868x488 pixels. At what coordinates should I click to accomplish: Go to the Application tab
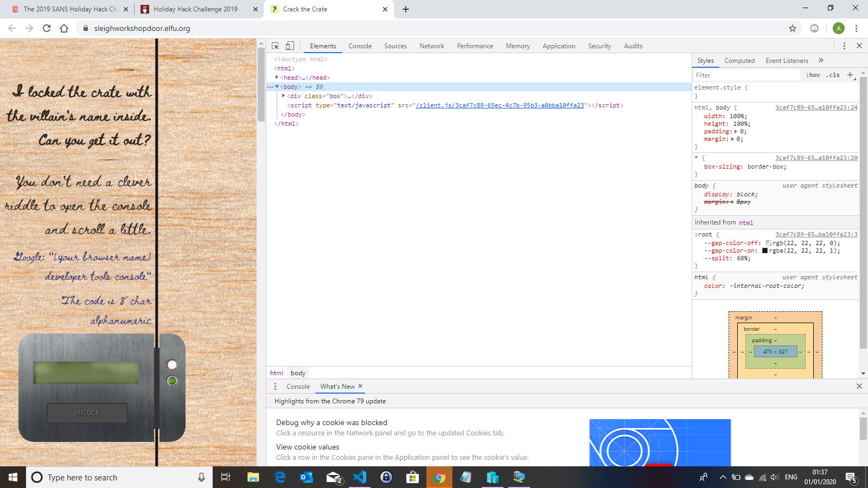click(x=559, y=46)
